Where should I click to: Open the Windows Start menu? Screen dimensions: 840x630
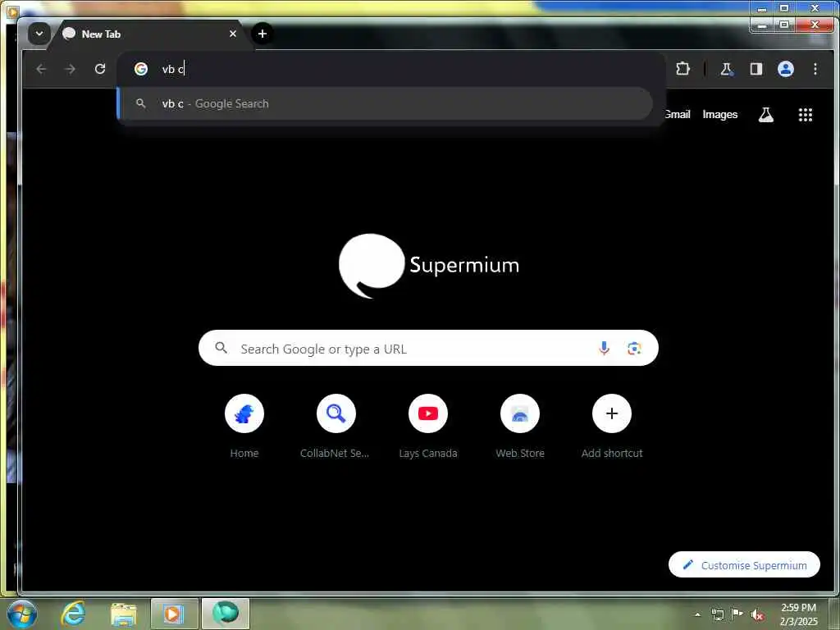[22, 614]
